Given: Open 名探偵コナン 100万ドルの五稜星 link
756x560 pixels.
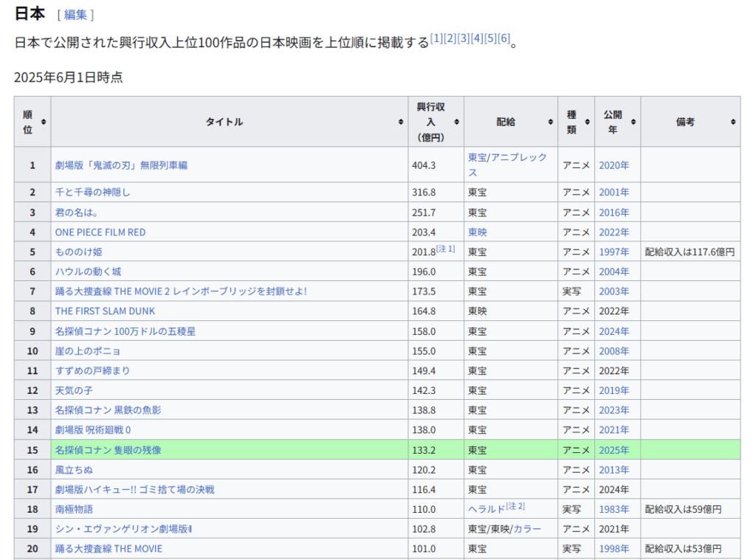Looking at the screenshot, I should click(x=126, y=331).
